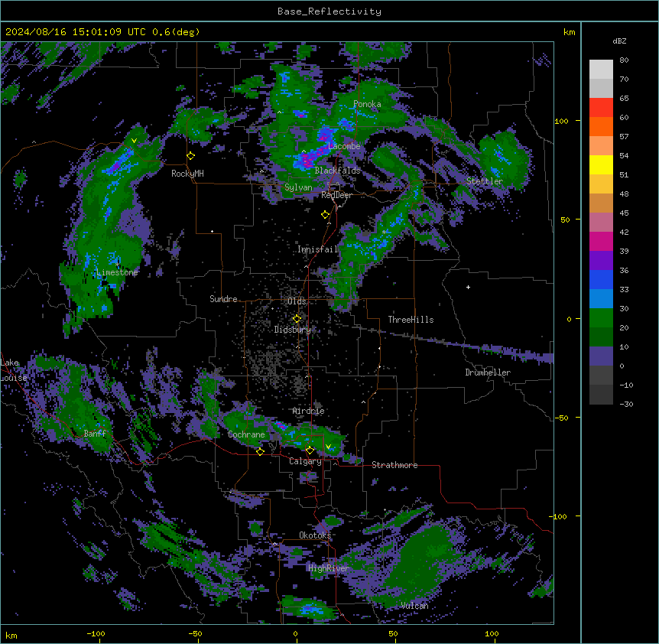
Task: Select the indigo 10-0 dBZ legend swatch
Action: click(601, 356)
